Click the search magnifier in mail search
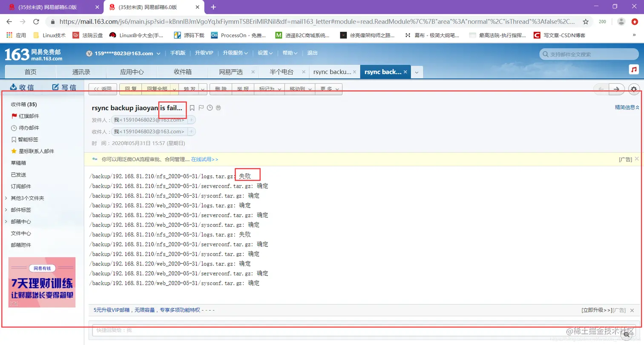644x345 pixels. [545, 54]
